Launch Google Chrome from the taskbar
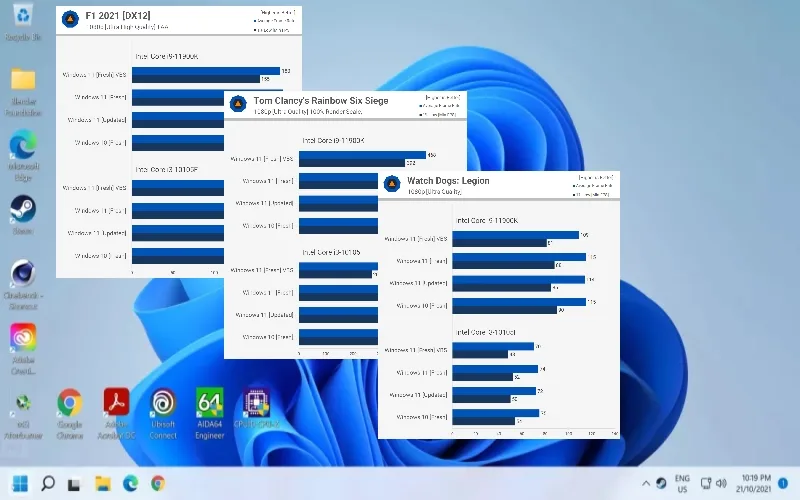The image size is (800, 500). point(158,483)
